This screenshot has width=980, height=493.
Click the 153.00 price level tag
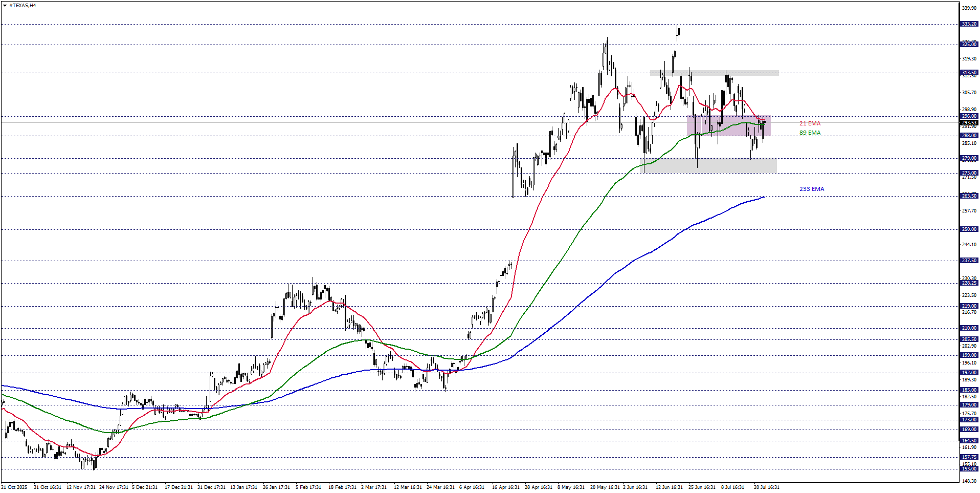tap(969, 469)
